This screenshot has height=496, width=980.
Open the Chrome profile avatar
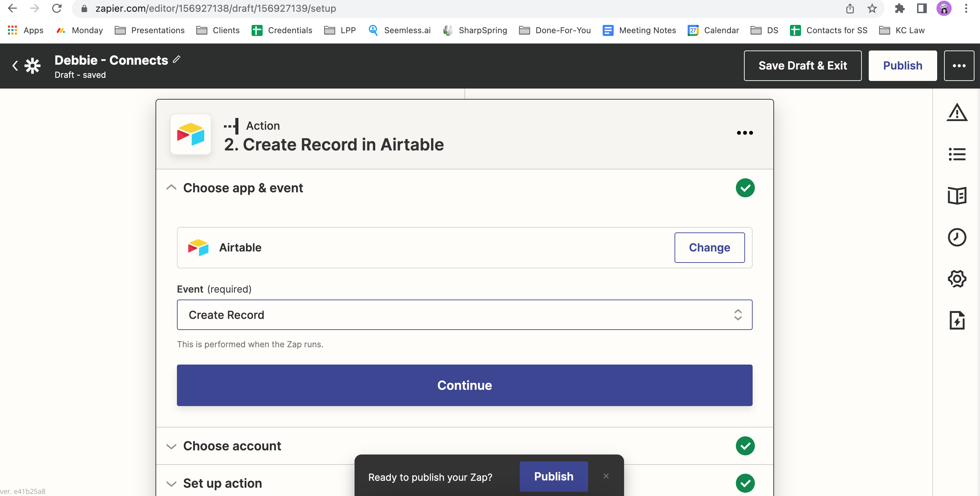tap(943, 8)
